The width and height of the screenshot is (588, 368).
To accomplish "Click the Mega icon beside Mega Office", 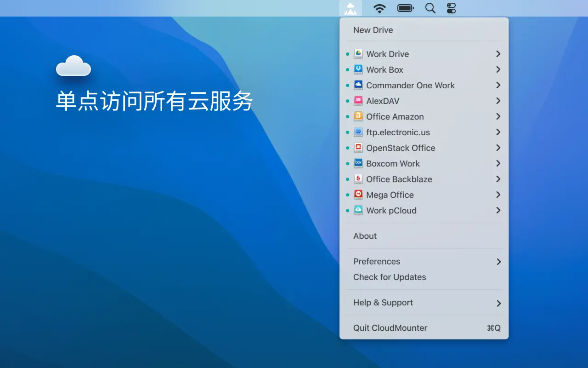I will [x=358, y=195].
